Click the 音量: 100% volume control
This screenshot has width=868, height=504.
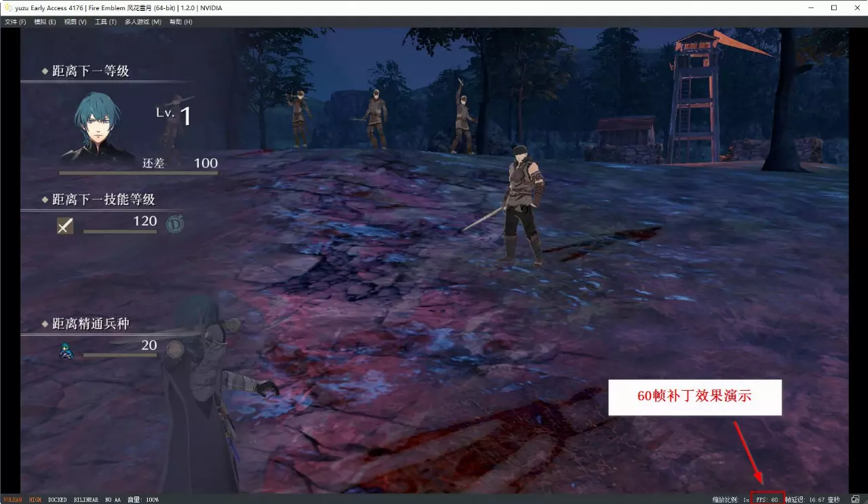(x=142, y=499)
